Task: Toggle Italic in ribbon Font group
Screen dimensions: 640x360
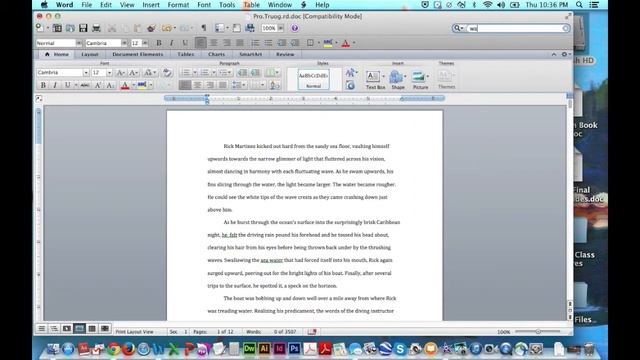Action: tap(55, 85)
